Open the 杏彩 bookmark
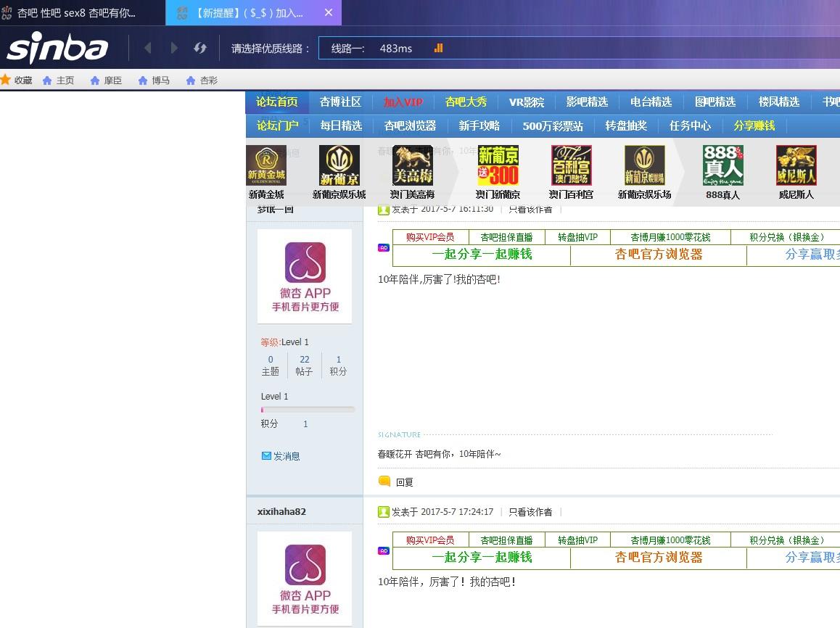 [202, 80]
